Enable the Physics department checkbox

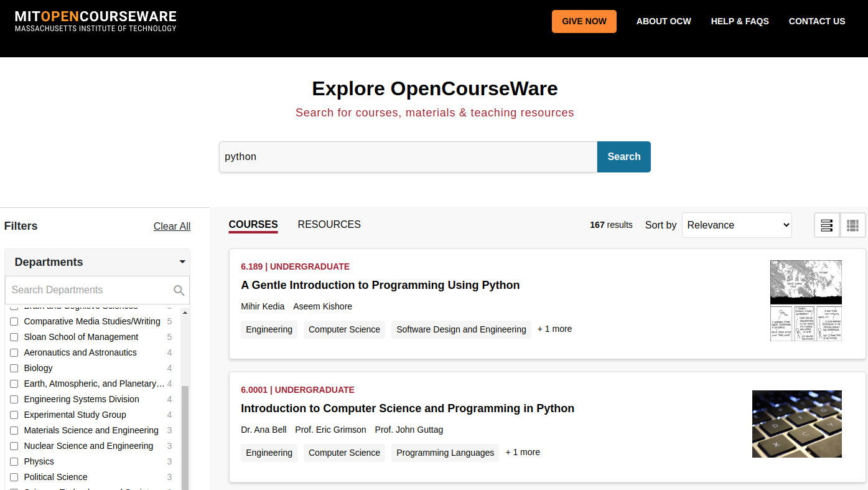(14, 461)
